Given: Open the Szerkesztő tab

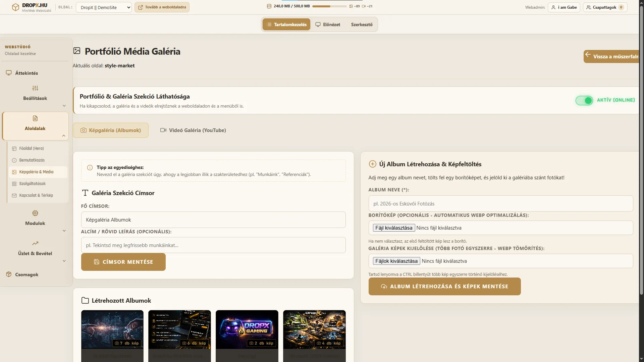Looking at the screenshot, I should pos(362,24).
